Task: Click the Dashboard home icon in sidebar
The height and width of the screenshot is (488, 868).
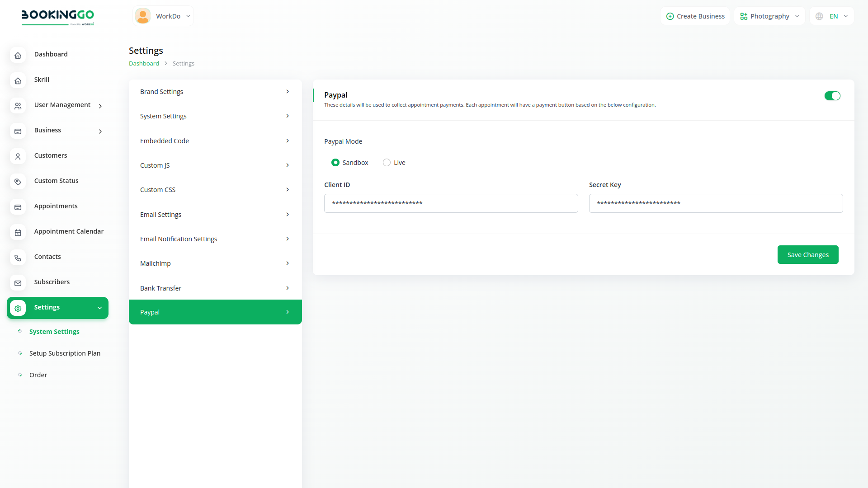Action: (x=18, y=56)
